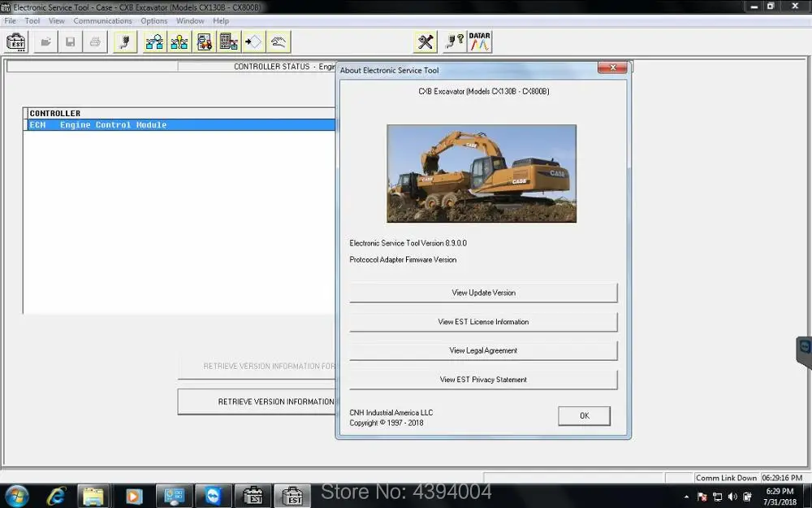
Task: Click the arrow-into-diamond toolbar icon
Action: tap(253, 42)
